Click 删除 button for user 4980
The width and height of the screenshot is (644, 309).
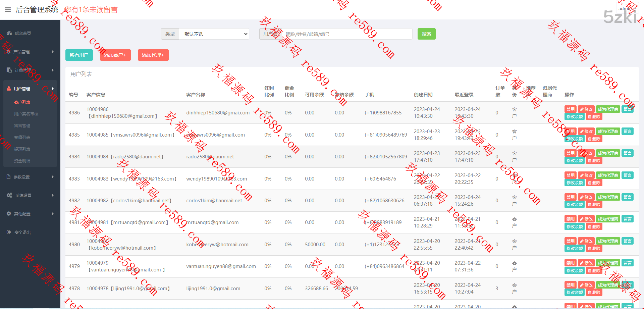click(594, 249)
